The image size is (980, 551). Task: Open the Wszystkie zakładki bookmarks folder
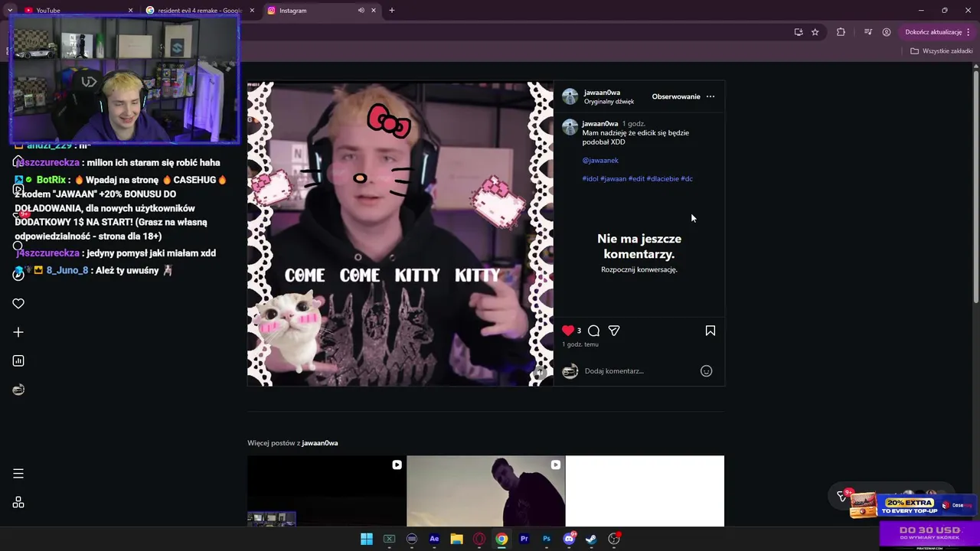click(x=941, y=51)
